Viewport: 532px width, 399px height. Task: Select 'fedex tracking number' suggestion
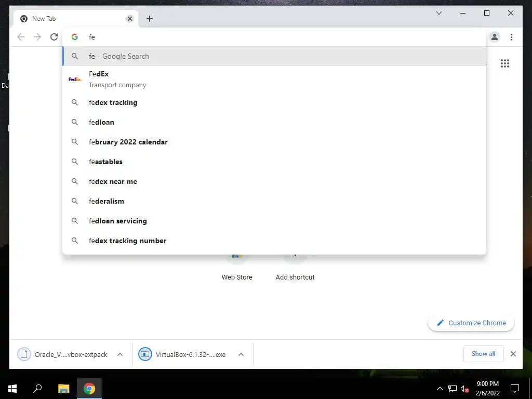click(274, 240)
